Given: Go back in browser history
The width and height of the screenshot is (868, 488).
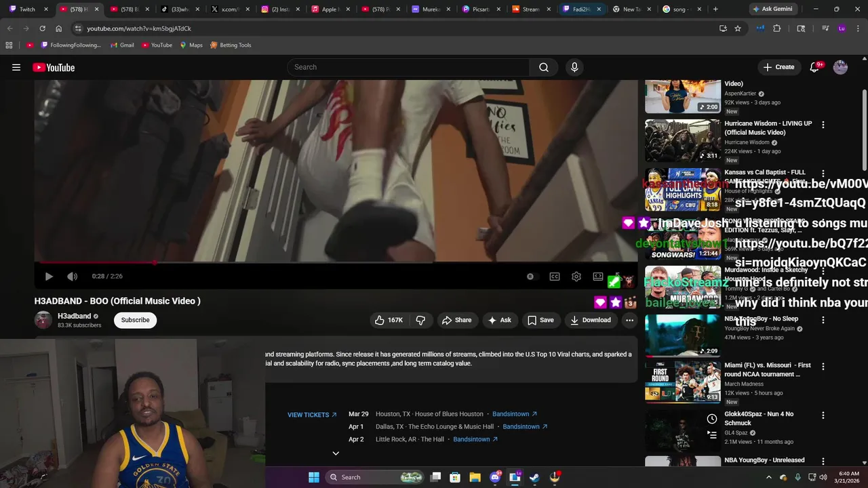Looking at the screenshot, I should point(9,28).
